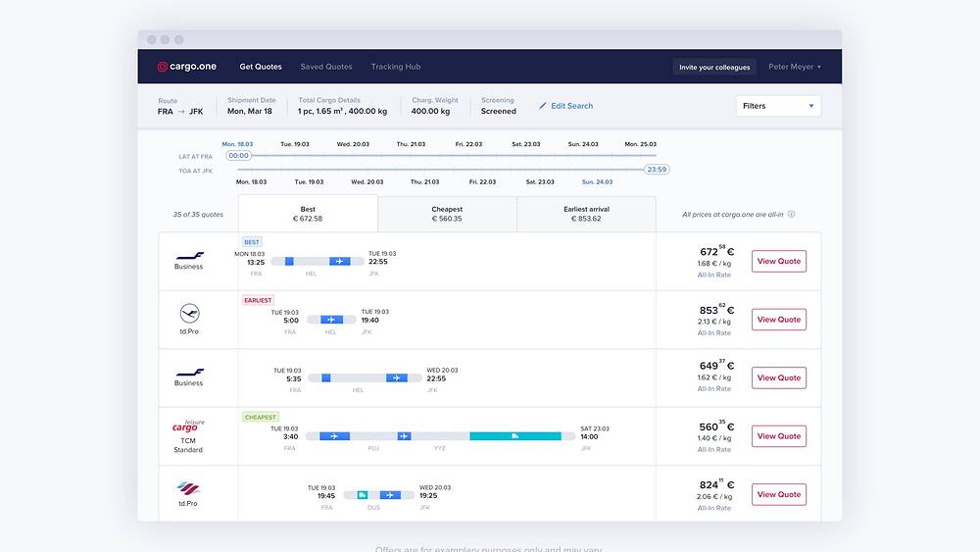Click View Quote for the 672 € offer
The height and width of the screenshot is (552, 980).
click(x=779, y=261)
